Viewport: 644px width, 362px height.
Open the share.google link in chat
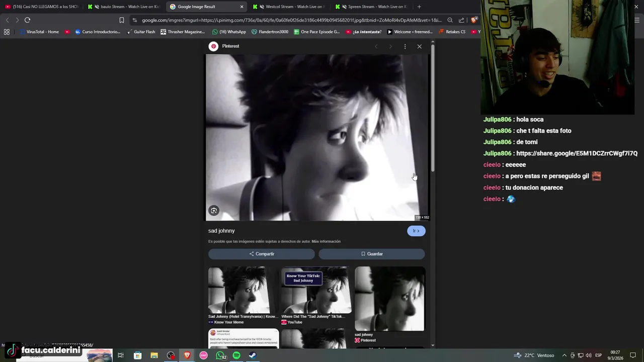(577, 153)
